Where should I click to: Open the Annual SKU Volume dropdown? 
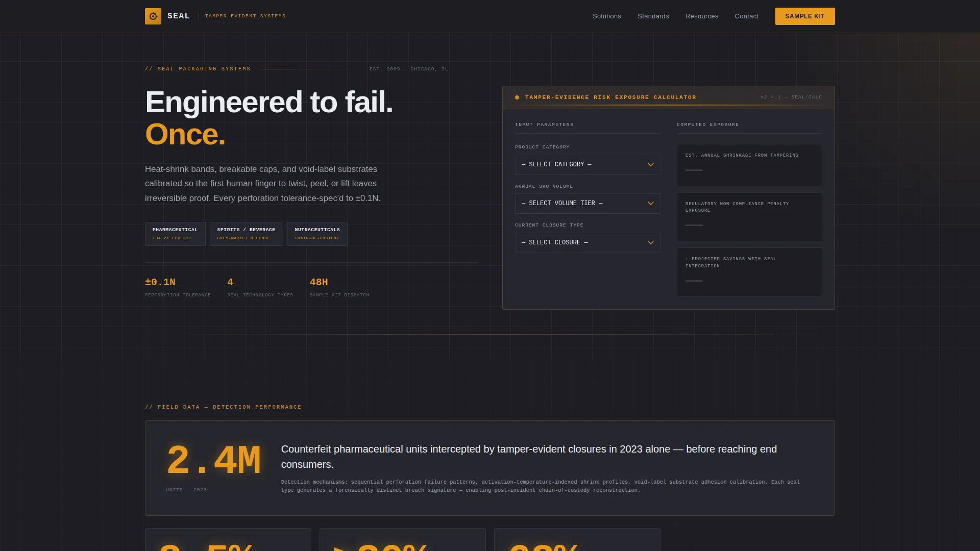[587, 204]
